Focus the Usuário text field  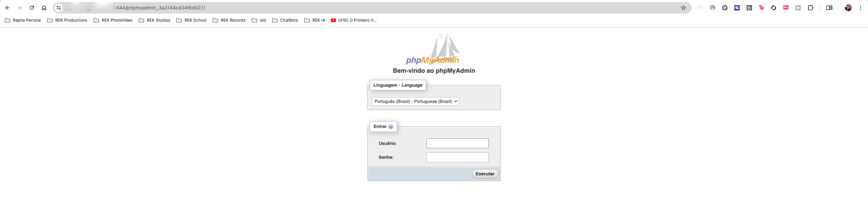[457, 144]
